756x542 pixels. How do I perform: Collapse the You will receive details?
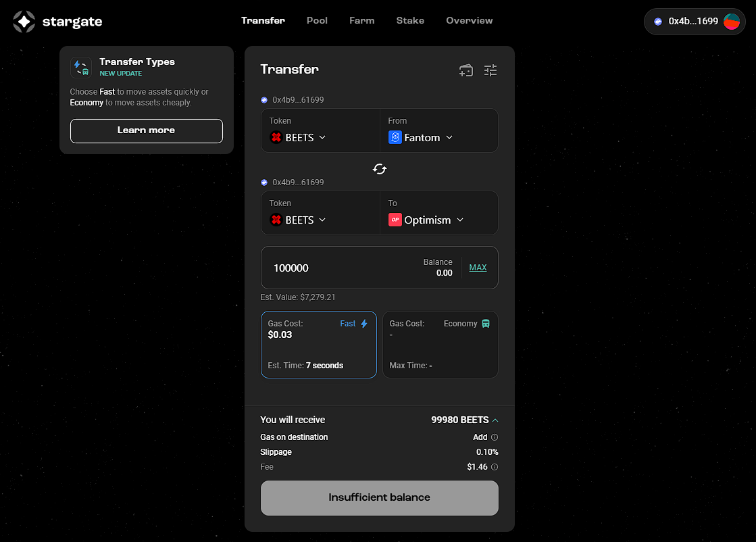click(495, 420)
